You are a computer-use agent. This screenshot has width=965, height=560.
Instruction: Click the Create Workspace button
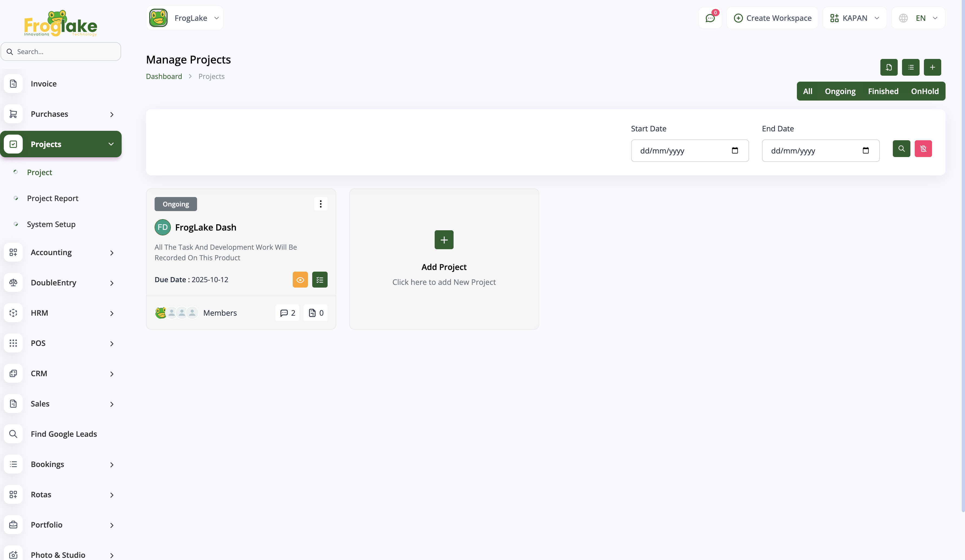pos(772,18)
